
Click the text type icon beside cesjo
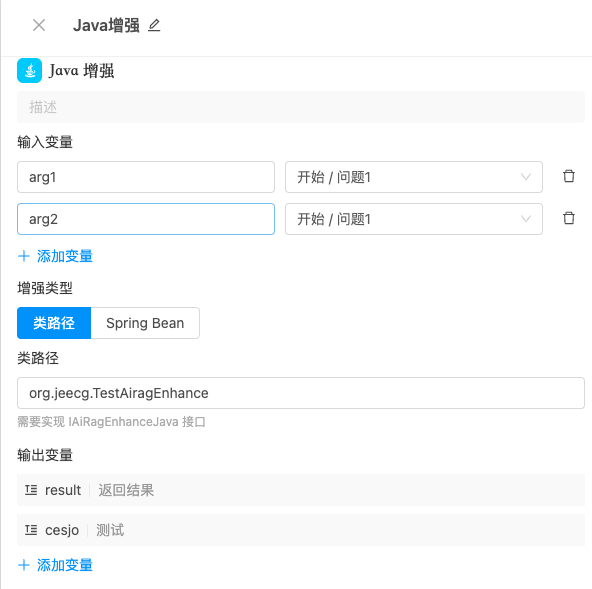coord(31,530)
